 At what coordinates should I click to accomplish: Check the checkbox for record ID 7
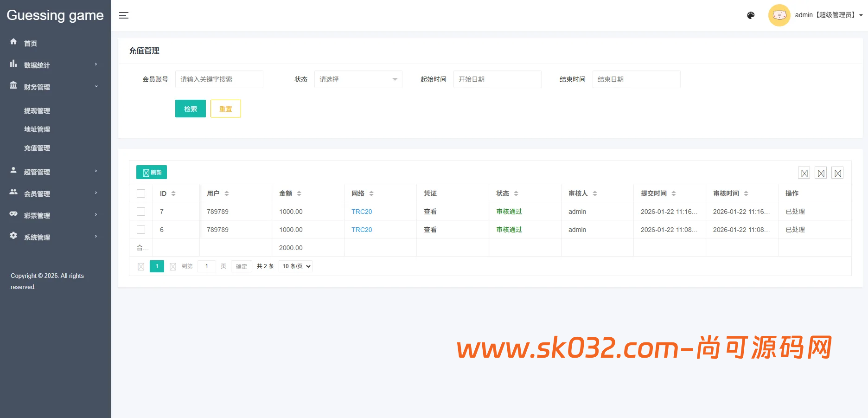141,212
